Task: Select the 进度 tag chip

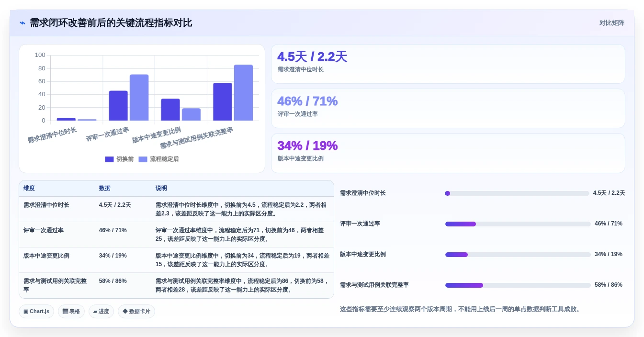Action: tap(101, 312)
